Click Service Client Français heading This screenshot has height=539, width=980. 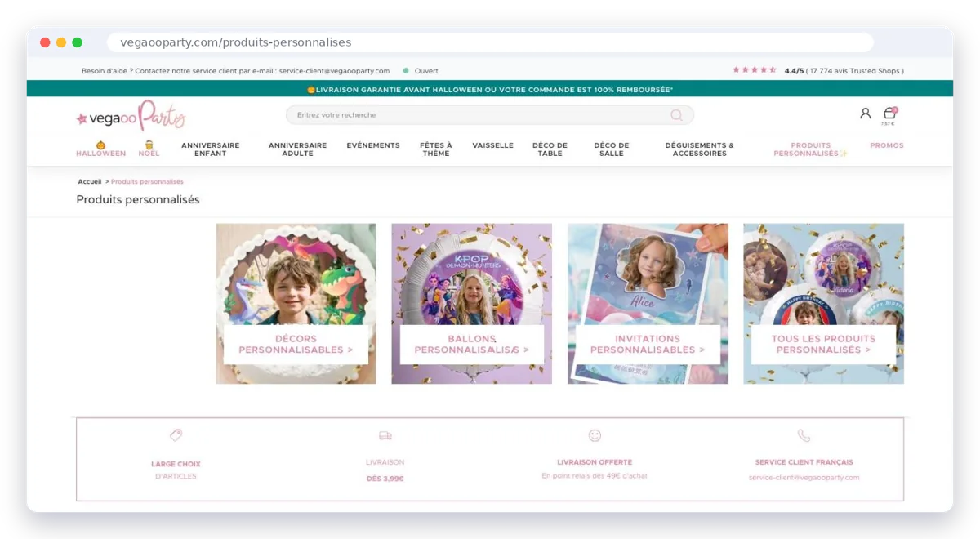pos(804,462)
